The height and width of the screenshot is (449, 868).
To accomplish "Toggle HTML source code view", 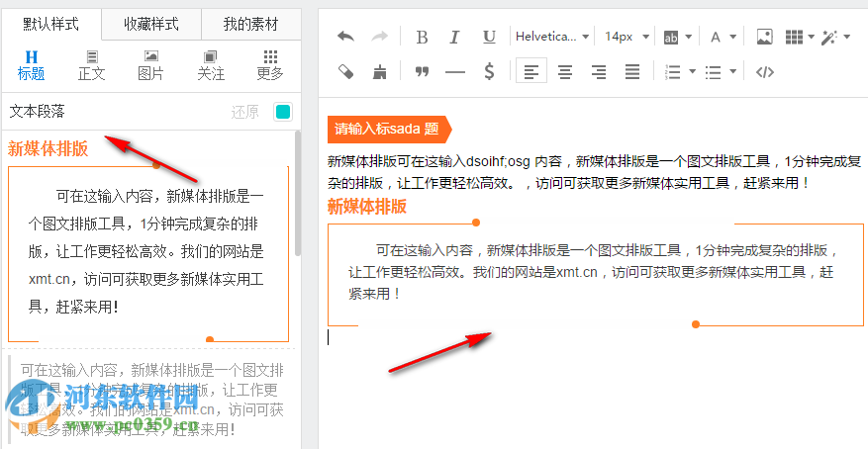I will pos(764,71).
